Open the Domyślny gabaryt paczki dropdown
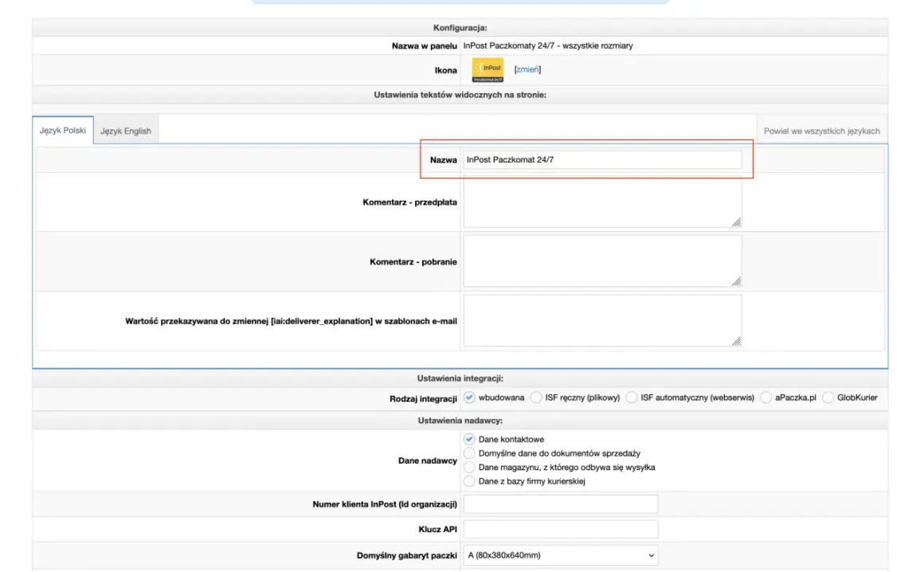The width and height of the screenshot is (924, 572). [x=561, y=555]
